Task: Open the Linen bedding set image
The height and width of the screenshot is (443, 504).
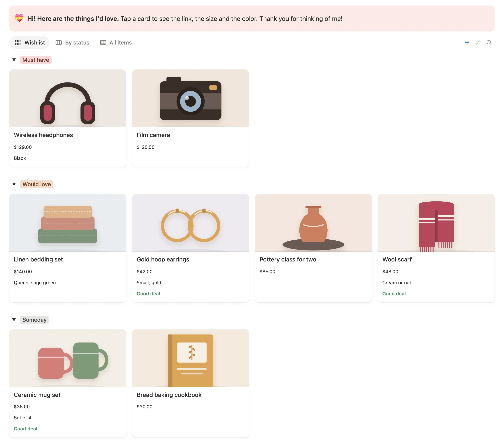Action: tap(68, 223)
